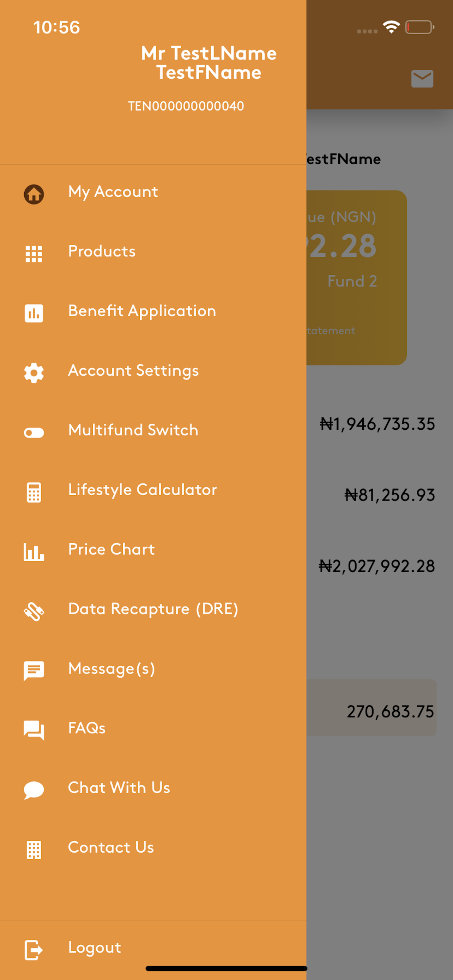Image resolution: width=453 pixels, height=980 pixels.
Task: Tap the Data Recapture icon
Action: pyautogui.click(x=34, y=611)
